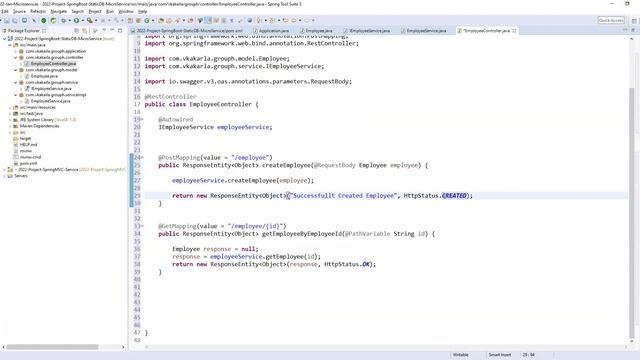Open the Search menu

(78, 11)
